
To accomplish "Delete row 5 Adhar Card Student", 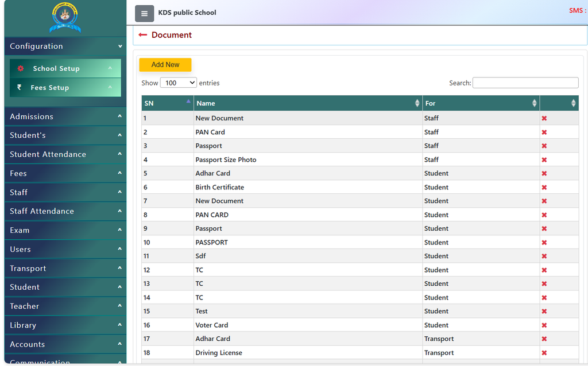I will coord(544,173).
